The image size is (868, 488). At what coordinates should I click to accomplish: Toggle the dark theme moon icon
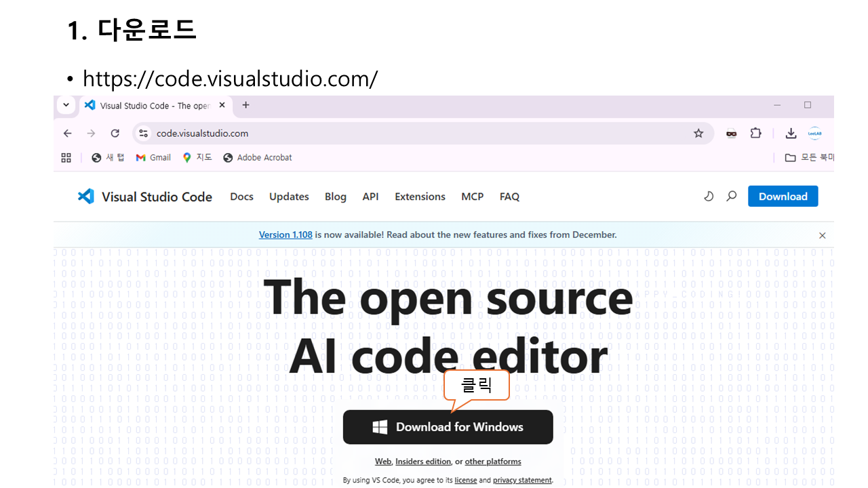709,197
